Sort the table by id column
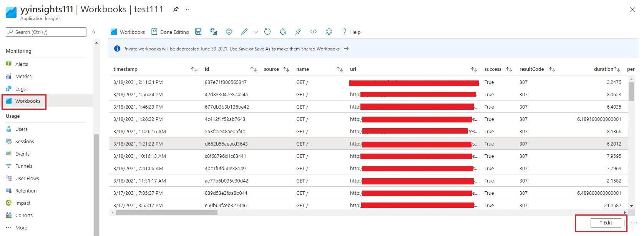This screenshot has width=644, height=236. 254,69
